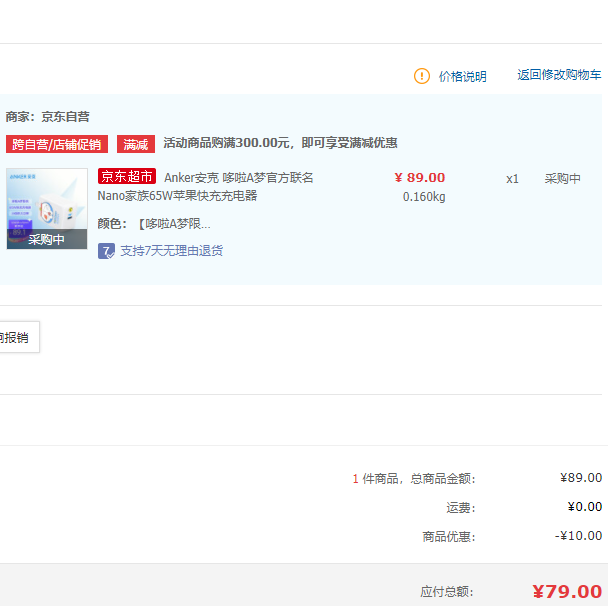Go back via 返回修改购物车 link
This screenshot has width=608, height=606.
pyautogui.click(x=559, y=74)
